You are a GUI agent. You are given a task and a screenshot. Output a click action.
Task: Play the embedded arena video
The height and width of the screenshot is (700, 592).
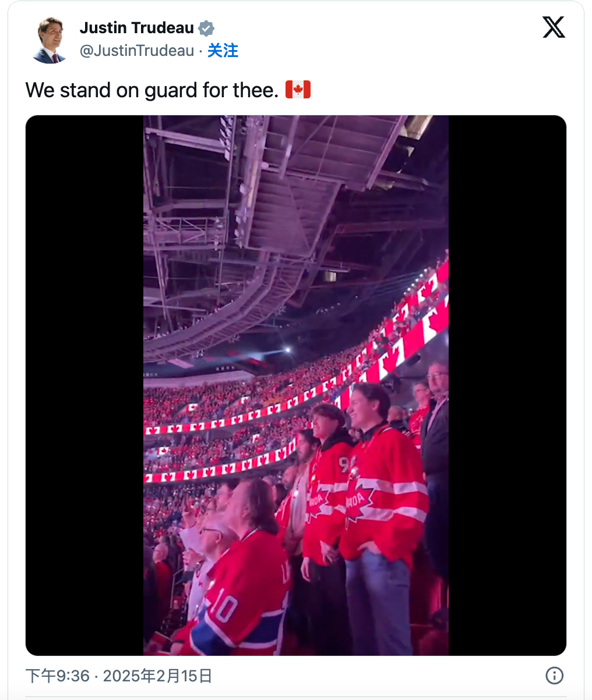tap(296, 386)
